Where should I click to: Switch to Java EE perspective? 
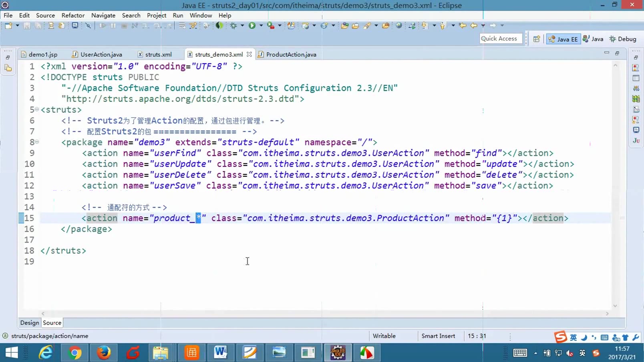click(563, 39)
